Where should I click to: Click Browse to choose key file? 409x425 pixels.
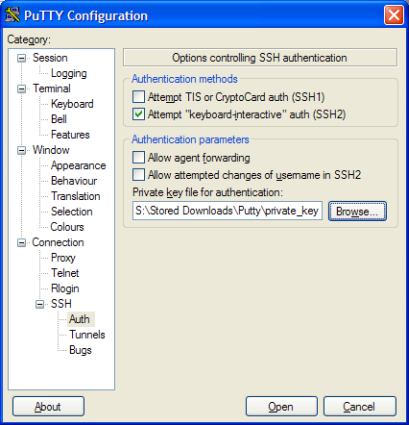pos(357,211)
